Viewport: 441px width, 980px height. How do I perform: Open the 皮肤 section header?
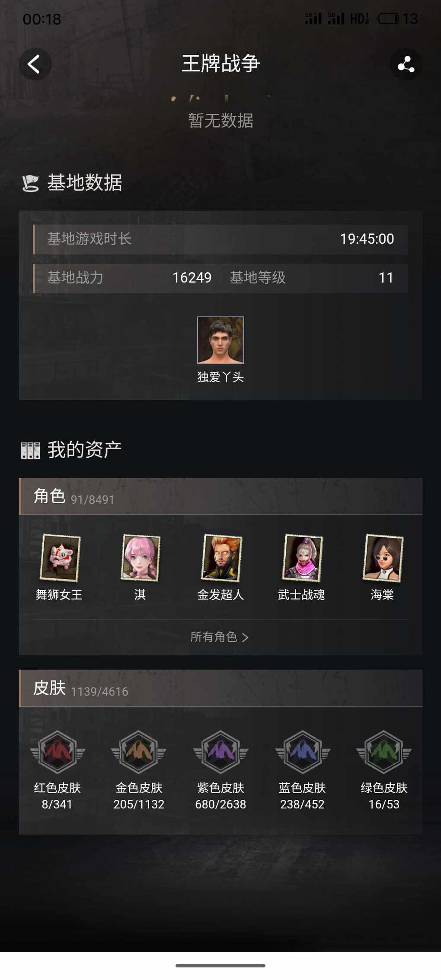[x=220, y=688]
